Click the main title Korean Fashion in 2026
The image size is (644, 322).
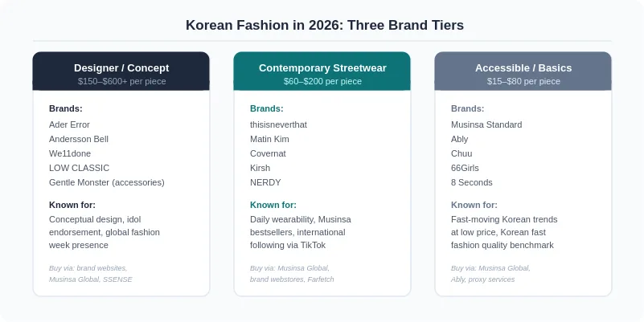[325, 25]
